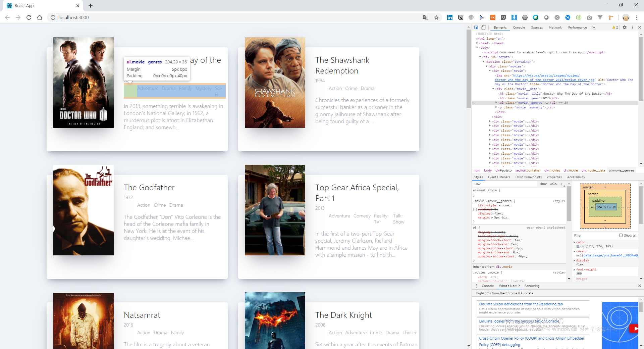Screen dimensions: 644x349
Task: Open DevTools settings gear
Action: (x=625, y=28)
